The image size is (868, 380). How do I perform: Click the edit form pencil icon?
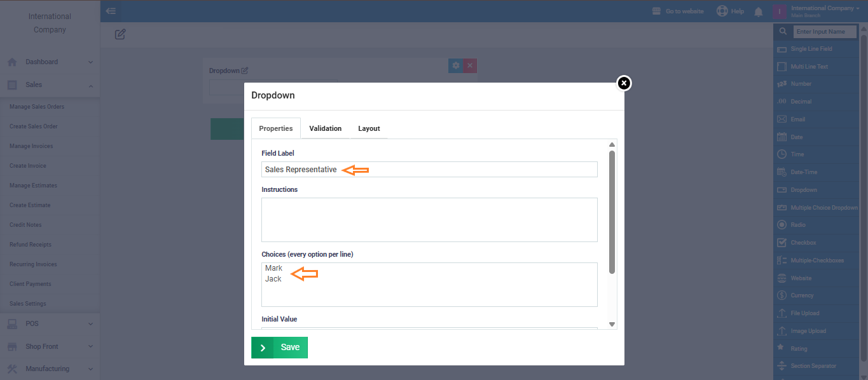click(120, 34)
